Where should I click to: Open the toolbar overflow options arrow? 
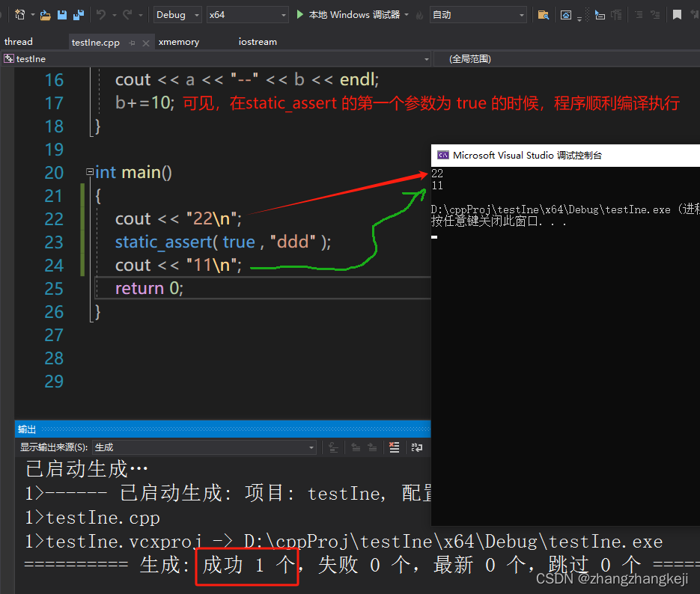[x=579, y=18]
